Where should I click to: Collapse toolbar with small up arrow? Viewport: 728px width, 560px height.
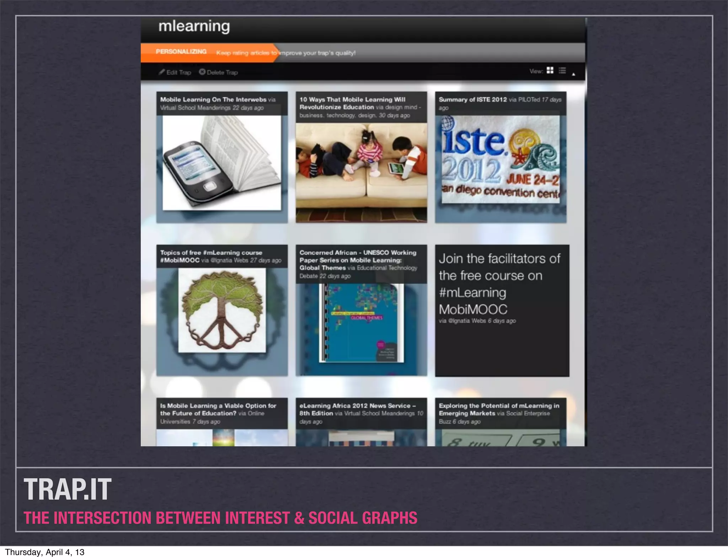click(573, 74)
